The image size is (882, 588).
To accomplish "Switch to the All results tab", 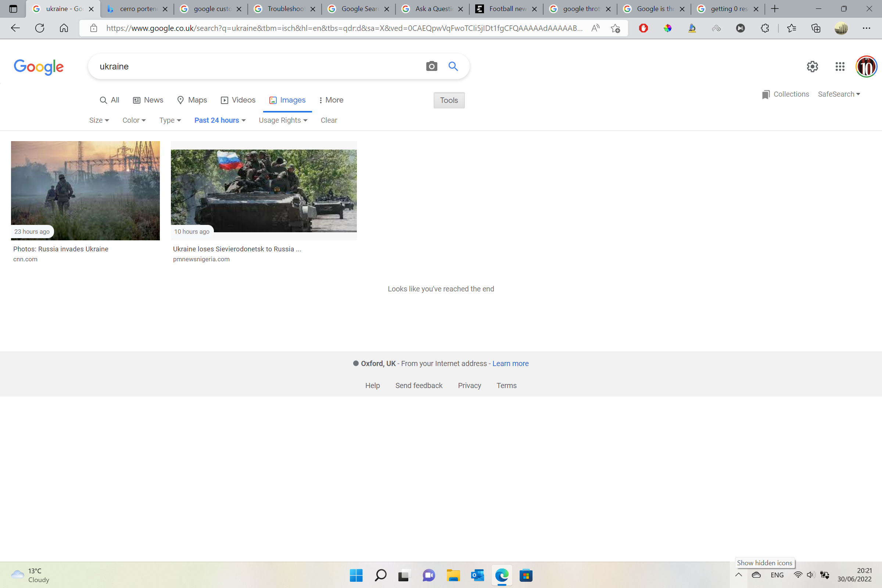I will [x=110, y=100].
